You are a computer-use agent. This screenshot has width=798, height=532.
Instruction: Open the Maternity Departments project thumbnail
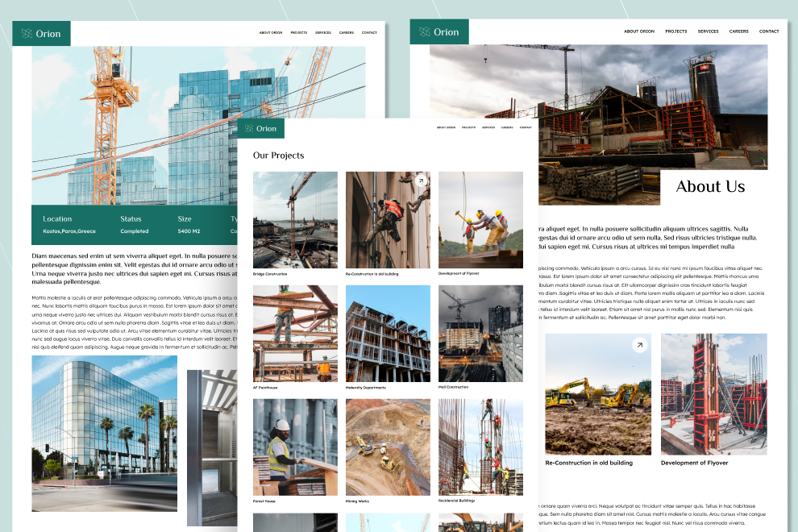coord(388,334)
